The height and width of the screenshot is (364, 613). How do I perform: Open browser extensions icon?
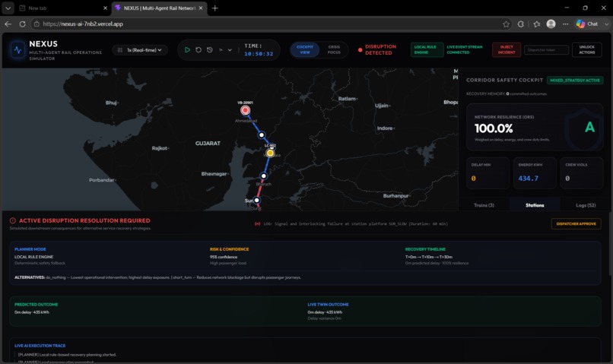point(521,24)
